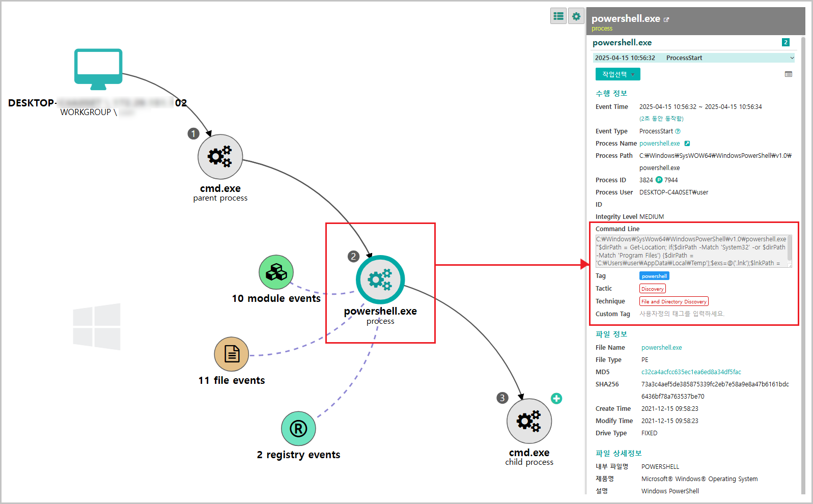This screenshot has height=504, width=813.
Task: Click the Create Time 2021-12-15 value
Action: click(x=670, y=409)
